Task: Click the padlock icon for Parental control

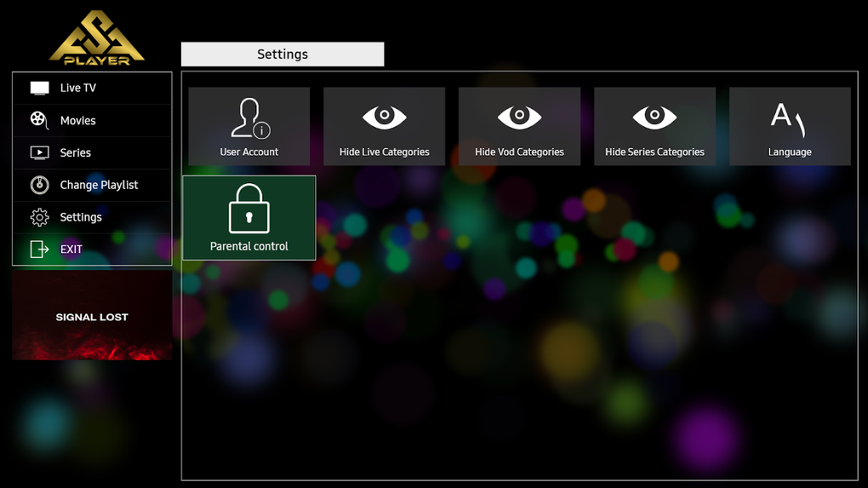Action: click(x=249, y=209)
